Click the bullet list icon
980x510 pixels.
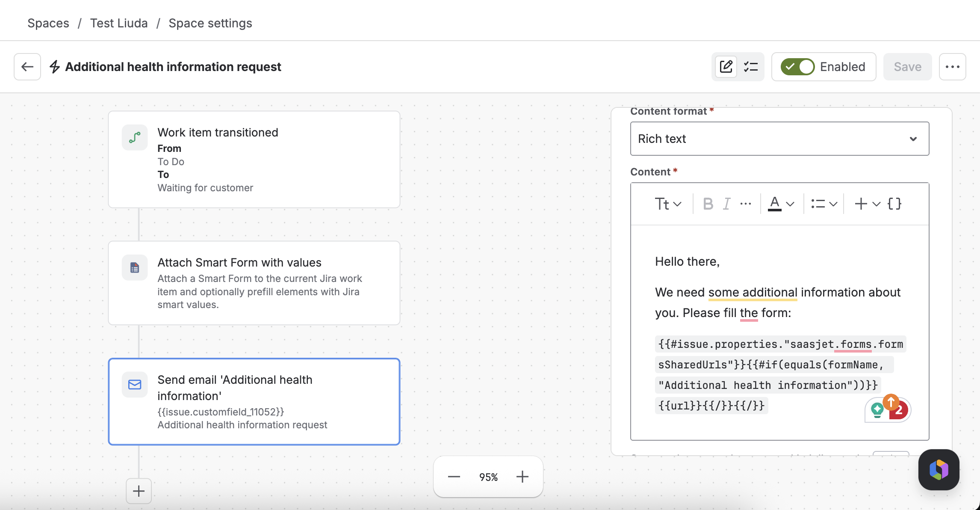818,204
